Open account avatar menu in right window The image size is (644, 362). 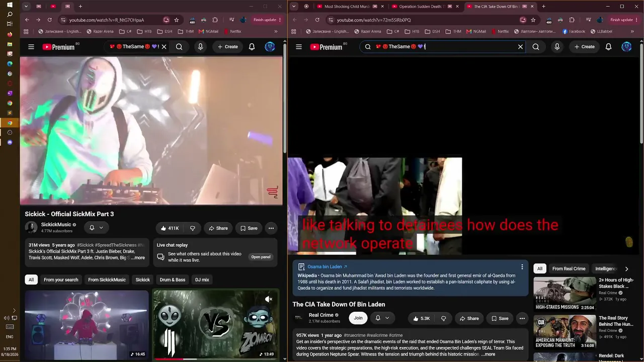click(626, 47)
